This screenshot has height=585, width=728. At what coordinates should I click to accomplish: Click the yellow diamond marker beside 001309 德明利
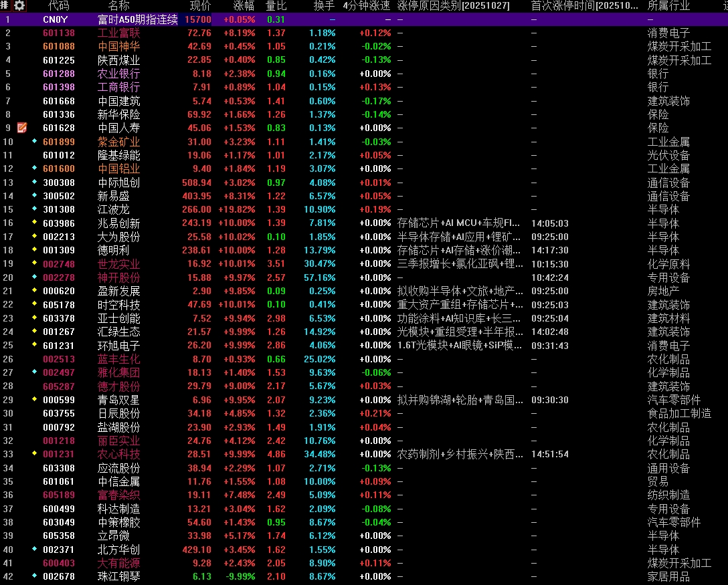34,249
